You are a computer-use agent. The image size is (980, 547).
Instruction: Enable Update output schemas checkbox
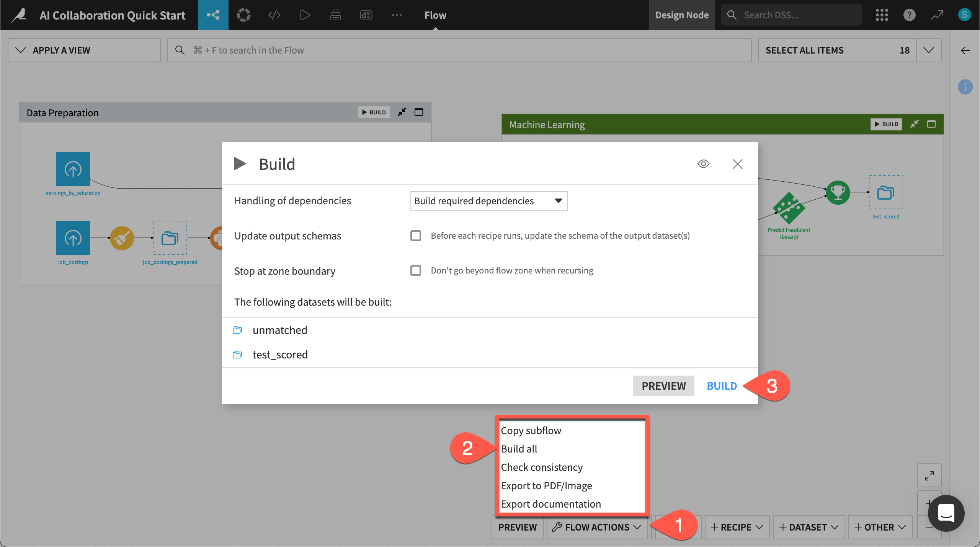click(x=416, y=236)
